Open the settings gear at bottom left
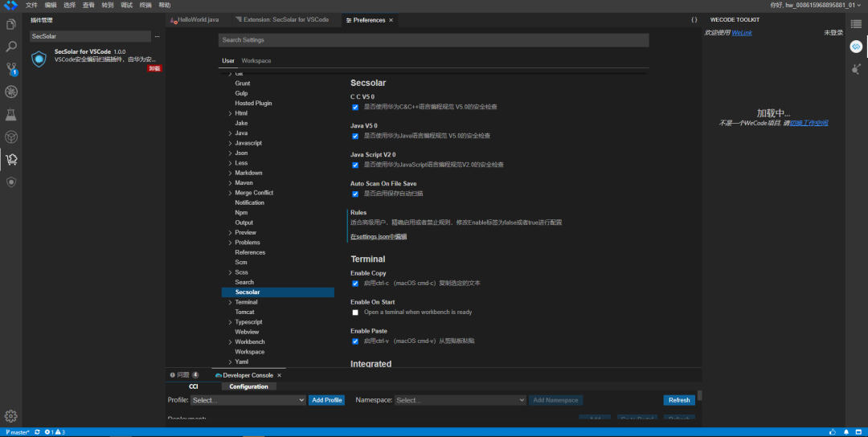The width and height of the screenshot is (868, 437). tap(11, 416)
